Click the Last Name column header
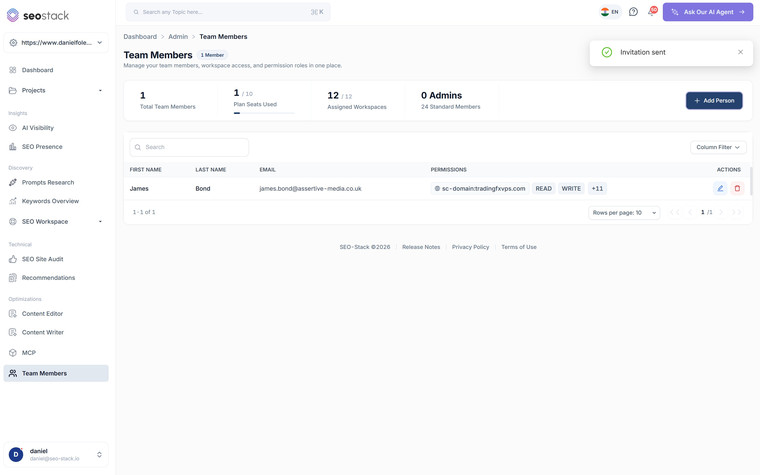The height and width of the screenshot is (475, 760). (x=211, y=170)
